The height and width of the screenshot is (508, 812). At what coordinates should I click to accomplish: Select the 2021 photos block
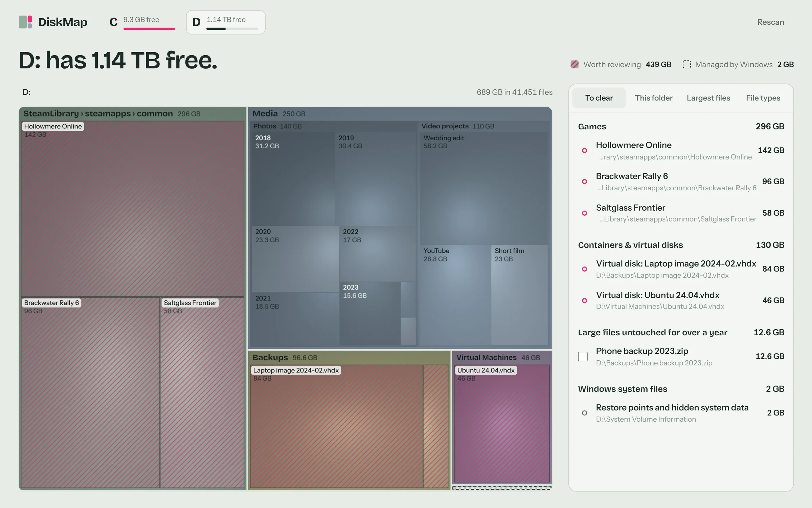point(295,319)
